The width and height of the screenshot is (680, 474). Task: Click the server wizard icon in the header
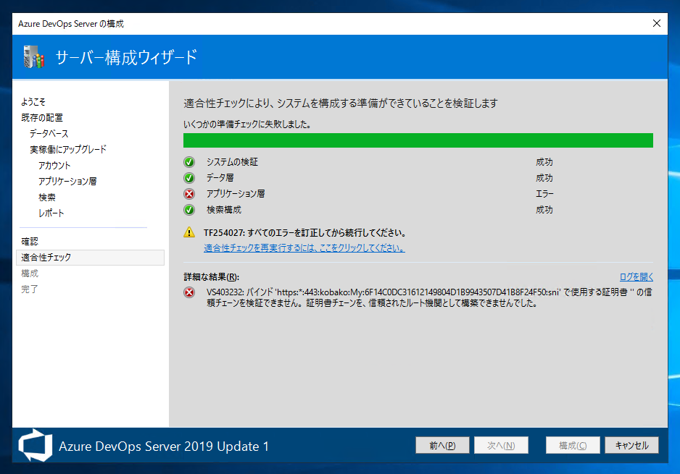pyautogui.click(x=34, y=57)
